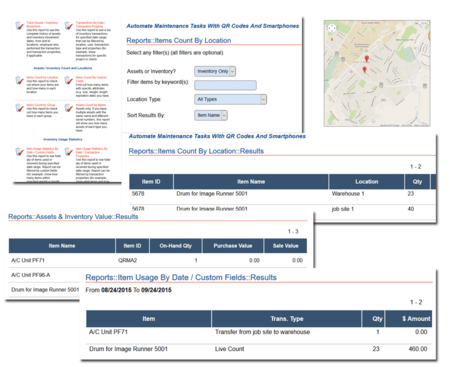
Task: Open the Assets or Inventory dropdown
Action: (215, 71)
